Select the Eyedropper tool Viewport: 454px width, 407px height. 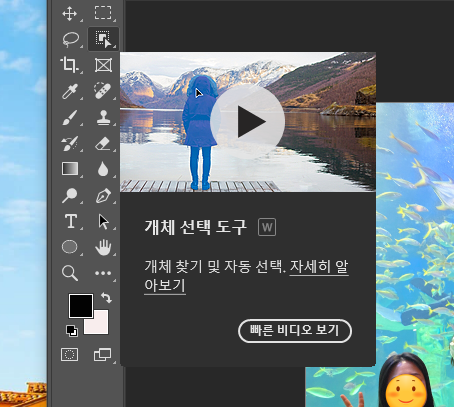[x=70, y=91]
